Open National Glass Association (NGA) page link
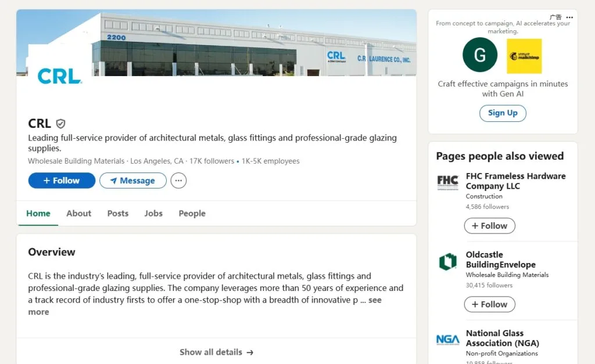Screen dimensions: 595x364 click(x=503, y=338)
